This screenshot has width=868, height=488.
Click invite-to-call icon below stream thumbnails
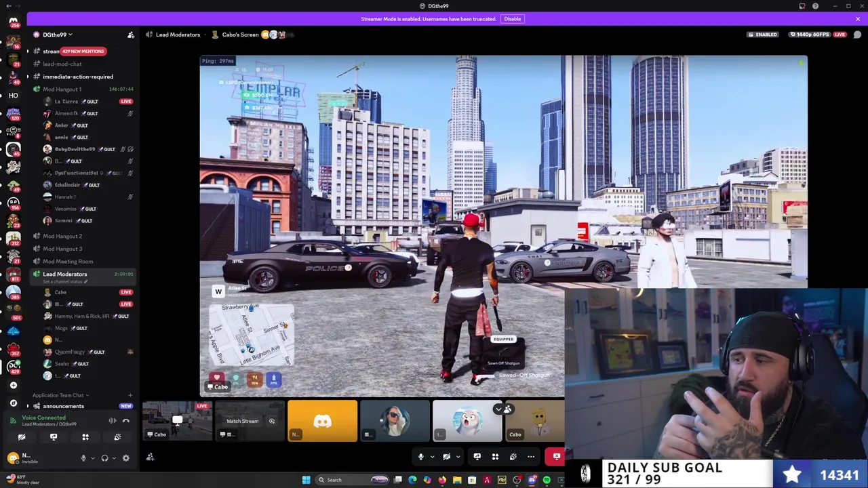pyautogui.click(x=150, y=457)
